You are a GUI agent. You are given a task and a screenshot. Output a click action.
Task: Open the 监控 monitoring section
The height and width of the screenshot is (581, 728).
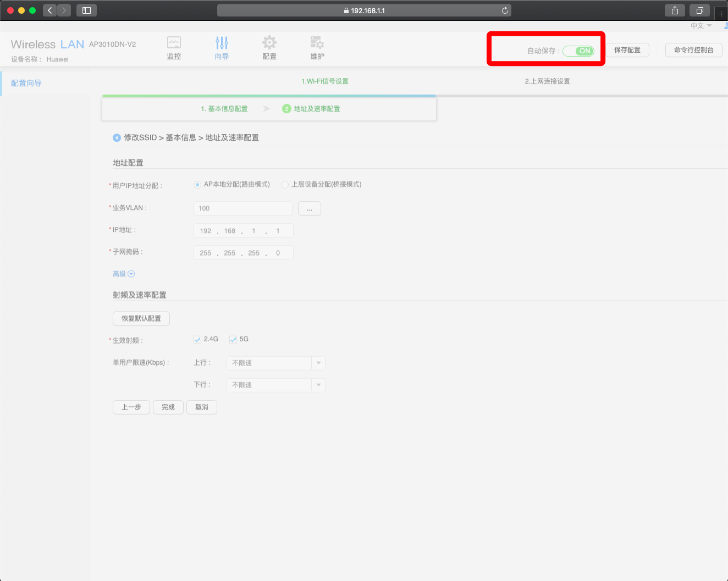[x=174, y=48]
